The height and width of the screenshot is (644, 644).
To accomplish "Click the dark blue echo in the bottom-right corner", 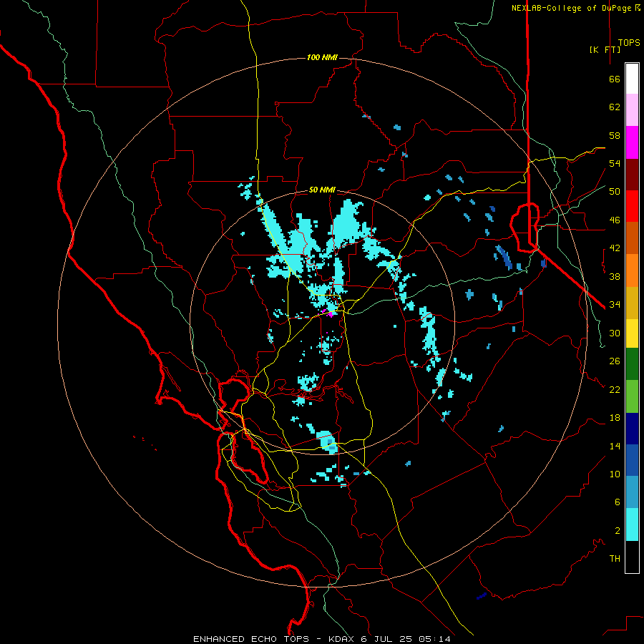I will pos(482,595).
